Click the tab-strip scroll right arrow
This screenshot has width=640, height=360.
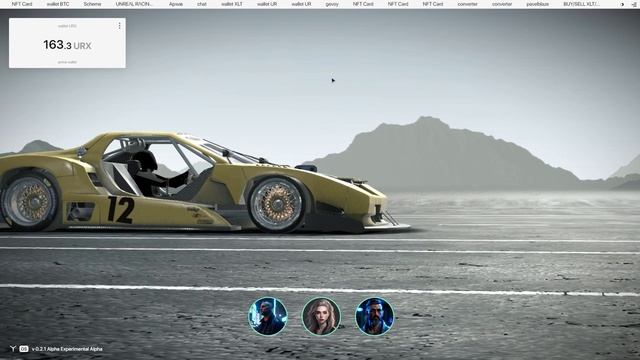(x=623, y=4)
